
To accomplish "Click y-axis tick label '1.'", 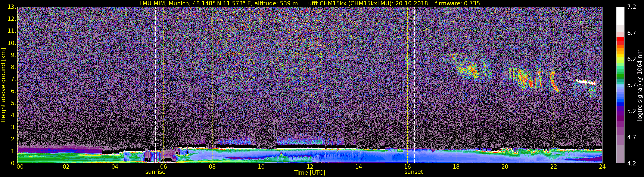I will (13, 151).
